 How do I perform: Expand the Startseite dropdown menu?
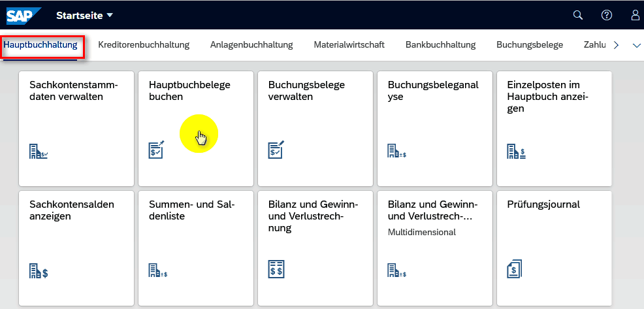click(x=110, y=15)
